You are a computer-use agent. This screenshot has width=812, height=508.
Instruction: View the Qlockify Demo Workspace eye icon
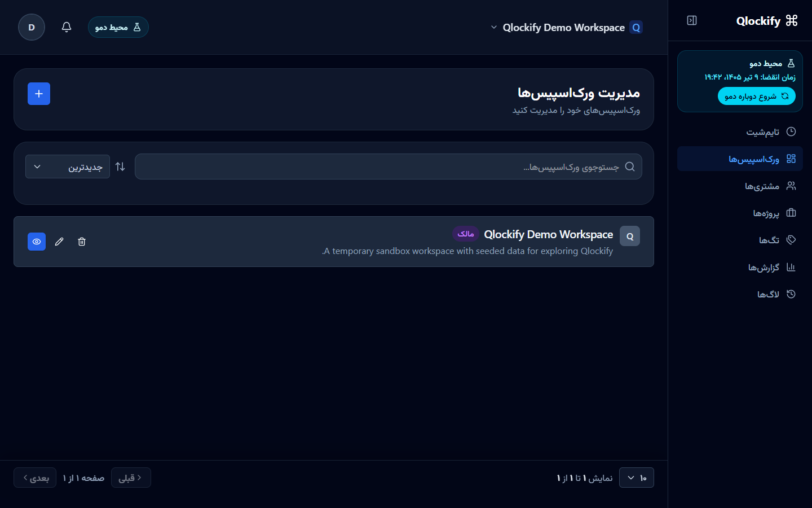tap(37, 242)
